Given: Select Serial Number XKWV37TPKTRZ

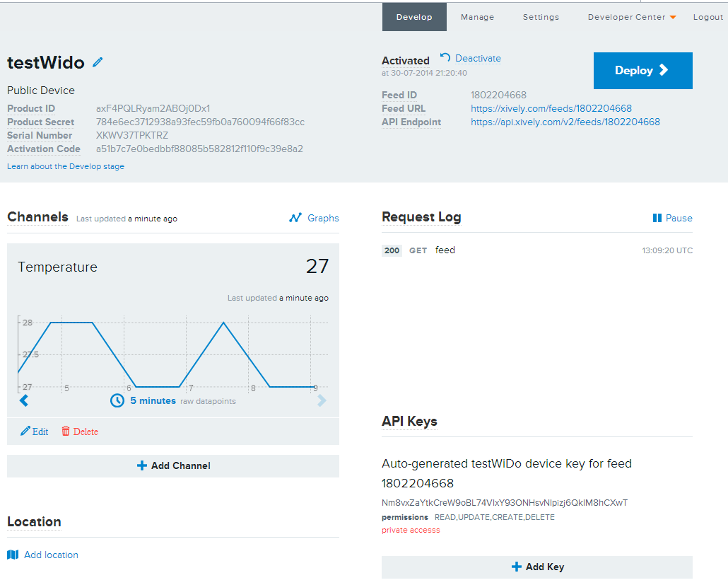Looking at the screenshot, I should point(132,135).
